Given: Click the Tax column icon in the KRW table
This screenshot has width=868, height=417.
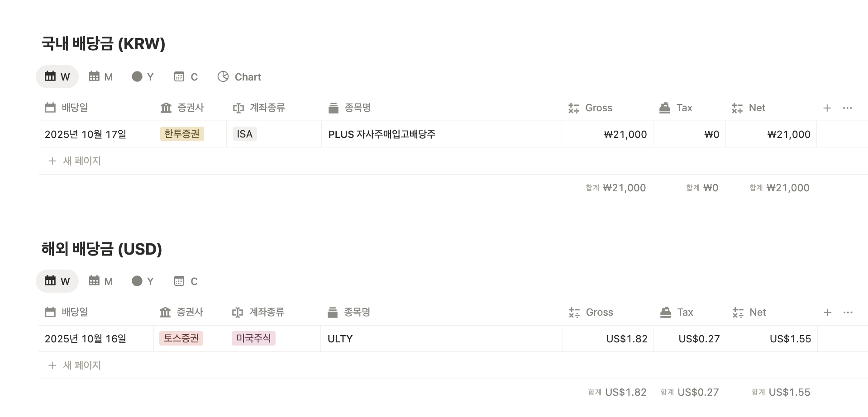Looking at the screenshot, I should click(x=665, y=108).
